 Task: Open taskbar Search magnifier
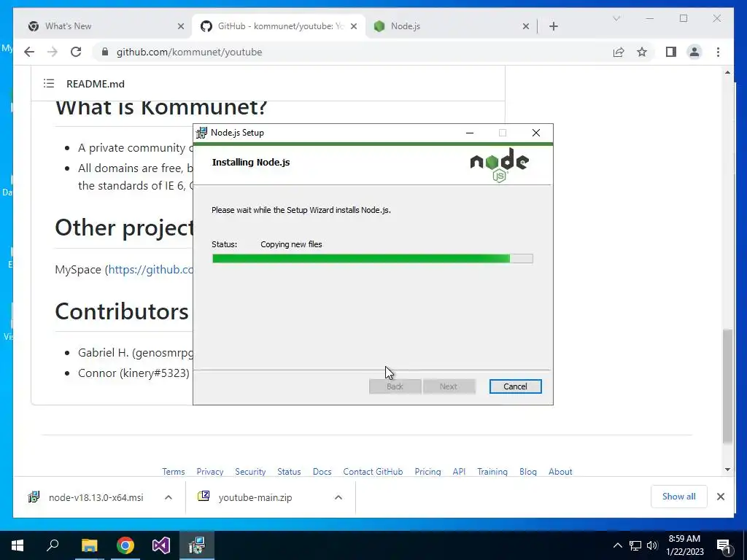(53, 545)
